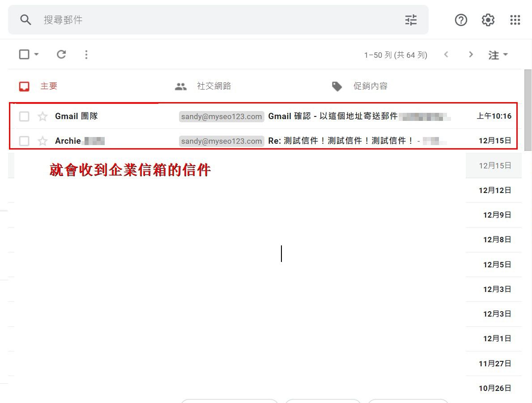The image size is (532, 403).
Task: Tick the select-all checkbox in toolbar
Action: click(24, 55)
